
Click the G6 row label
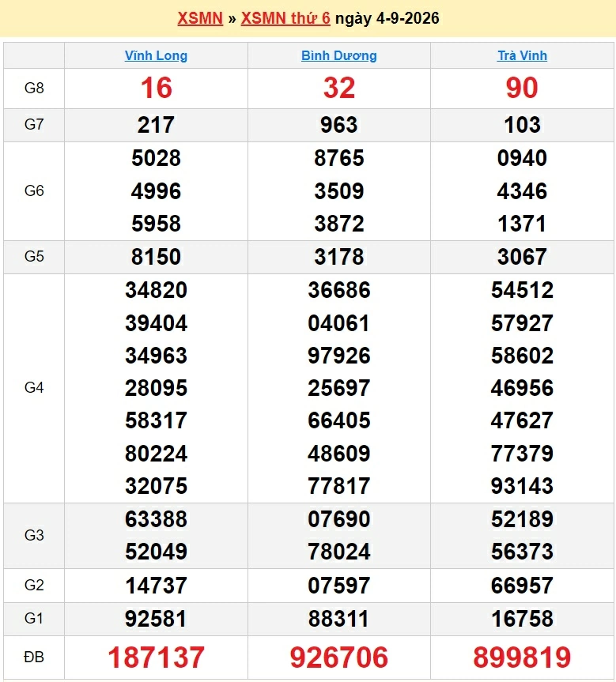(34, 190)
